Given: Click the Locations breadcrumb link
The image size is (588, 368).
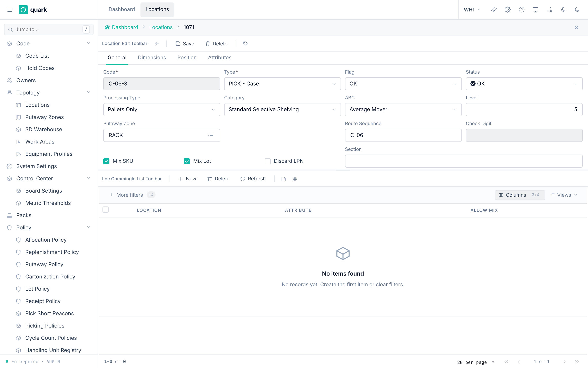Looking at the screenshot, I should [161, 27].
